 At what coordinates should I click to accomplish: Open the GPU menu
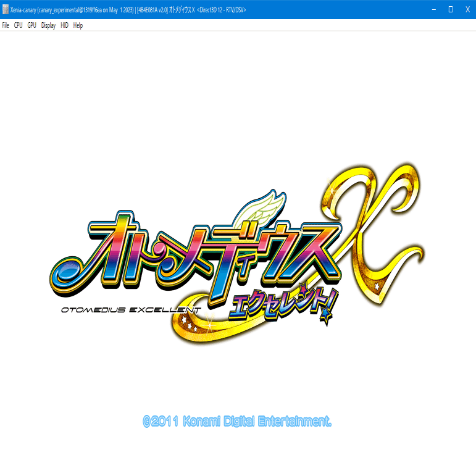tap(32, 25)
